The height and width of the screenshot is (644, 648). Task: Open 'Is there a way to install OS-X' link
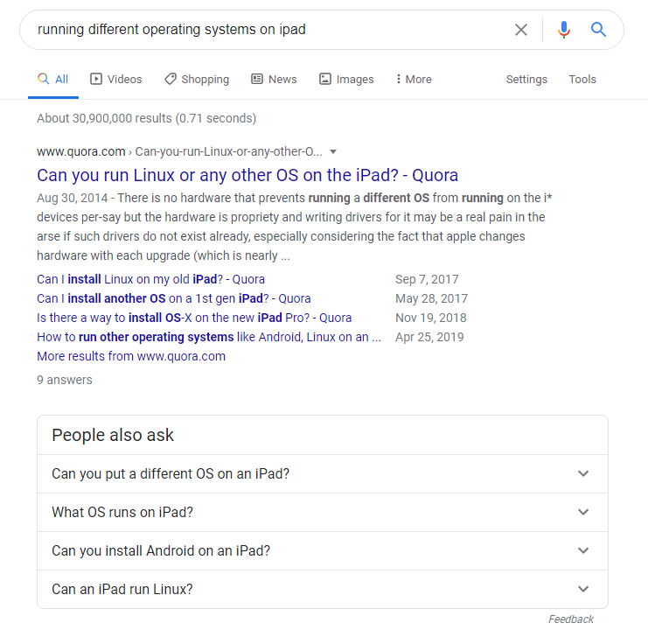194,318
